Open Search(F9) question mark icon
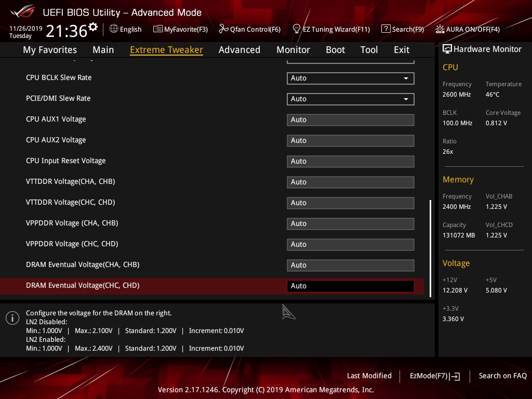Viewport: 532px width, 399px height. (386, 29)
